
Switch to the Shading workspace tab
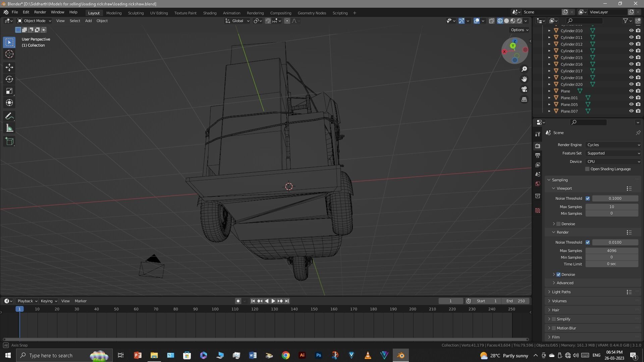point(210,13)
